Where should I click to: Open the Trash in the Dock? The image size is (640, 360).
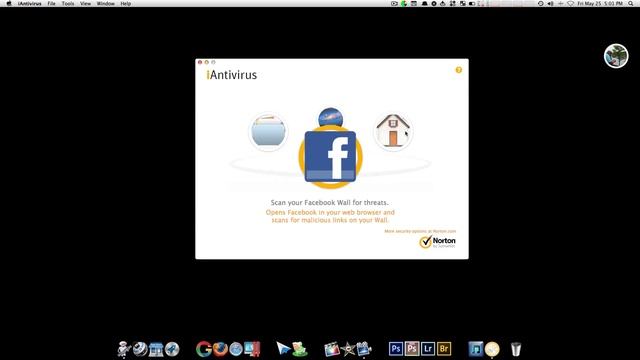pos(516,349)
